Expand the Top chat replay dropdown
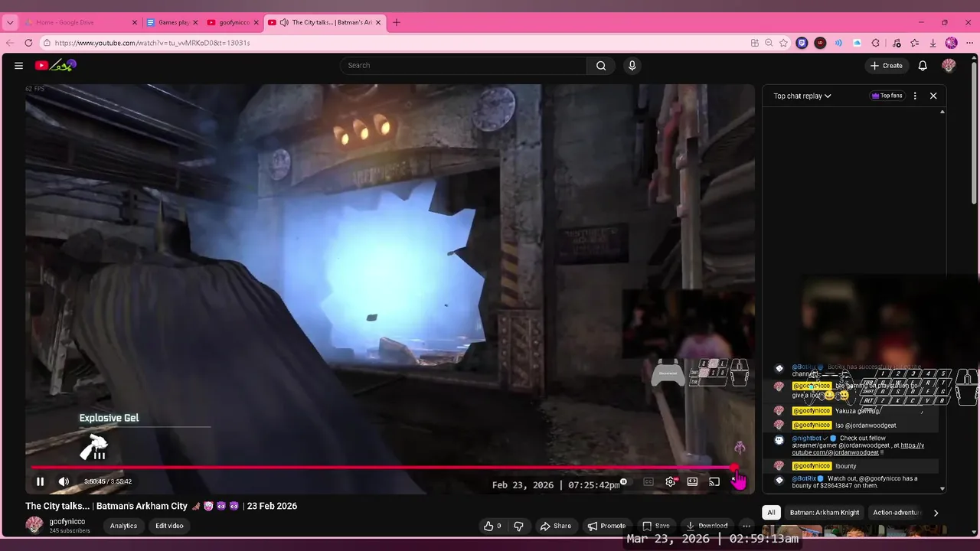This screenshot has height=551, width=980. pos(802,96)
